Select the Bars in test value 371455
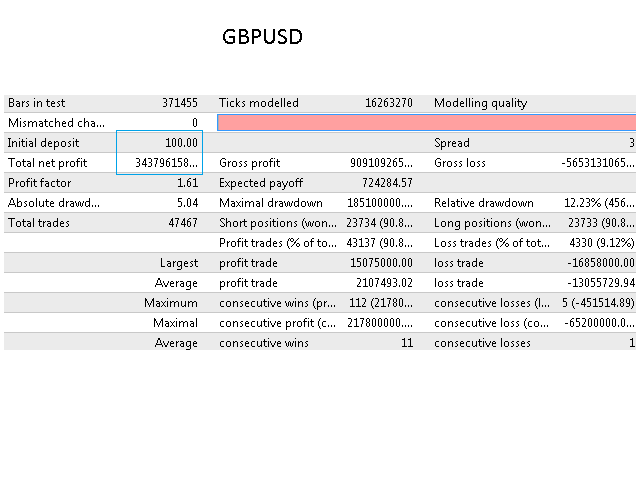Screen dimensions: 640x480 [179, 103]
